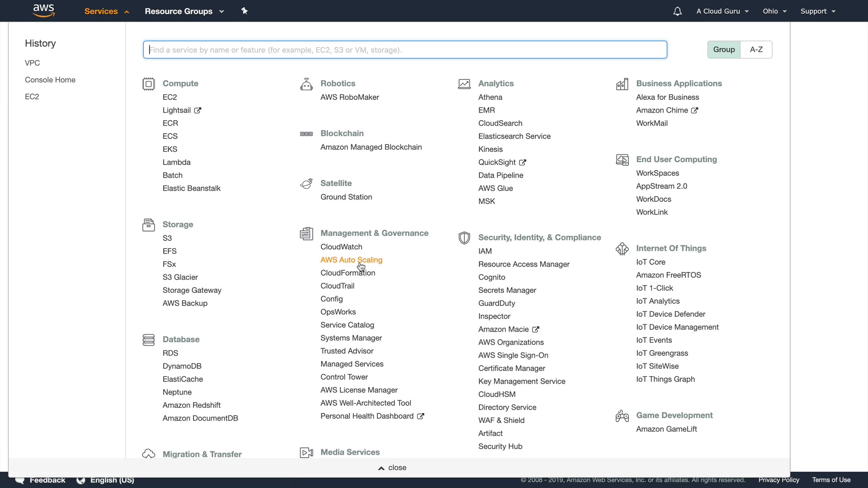Open the A Cloud Guru account menu
Screen dimensions: 868x488
[x=722, y=11]
